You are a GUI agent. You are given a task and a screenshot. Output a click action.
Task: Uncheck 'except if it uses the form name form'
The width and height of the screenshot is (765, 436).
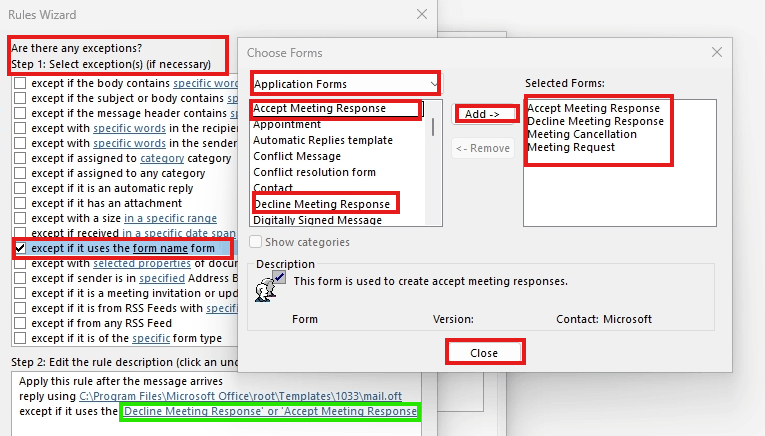20,248
